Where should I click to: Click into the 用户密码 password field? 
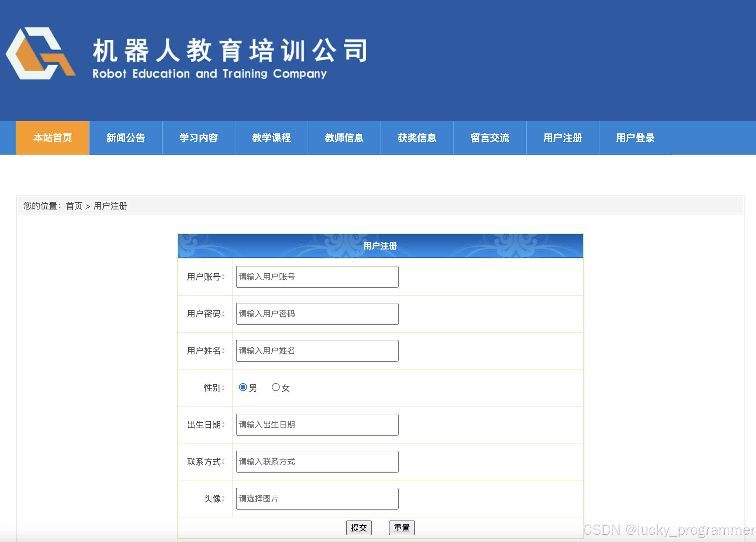(x=317, y=313)
